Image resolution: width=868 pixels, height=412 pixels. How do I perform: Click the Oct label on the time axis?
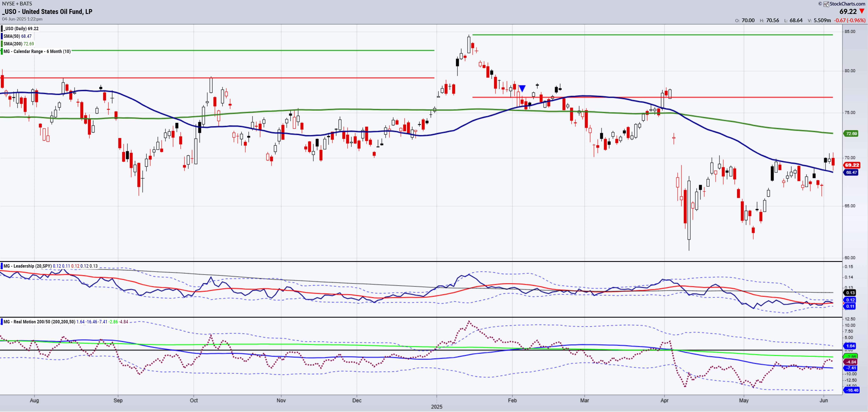194,401
